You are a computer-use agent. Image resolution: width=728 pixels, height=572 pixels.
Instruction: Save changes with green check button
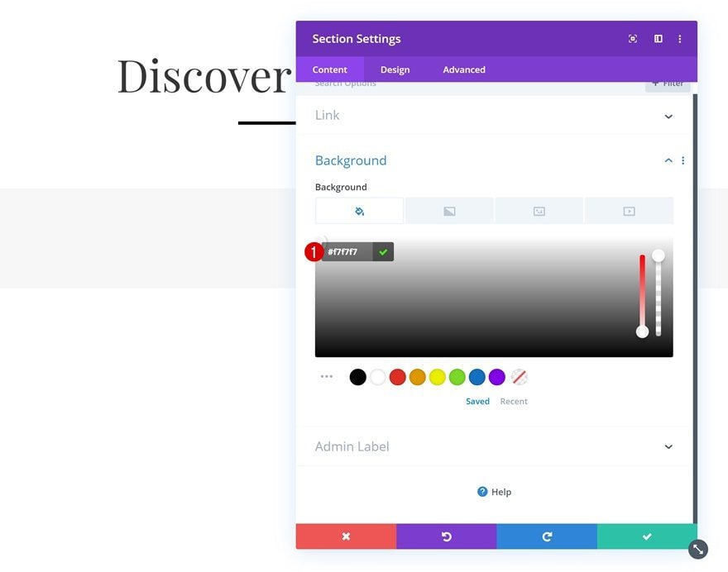(647, 536)
